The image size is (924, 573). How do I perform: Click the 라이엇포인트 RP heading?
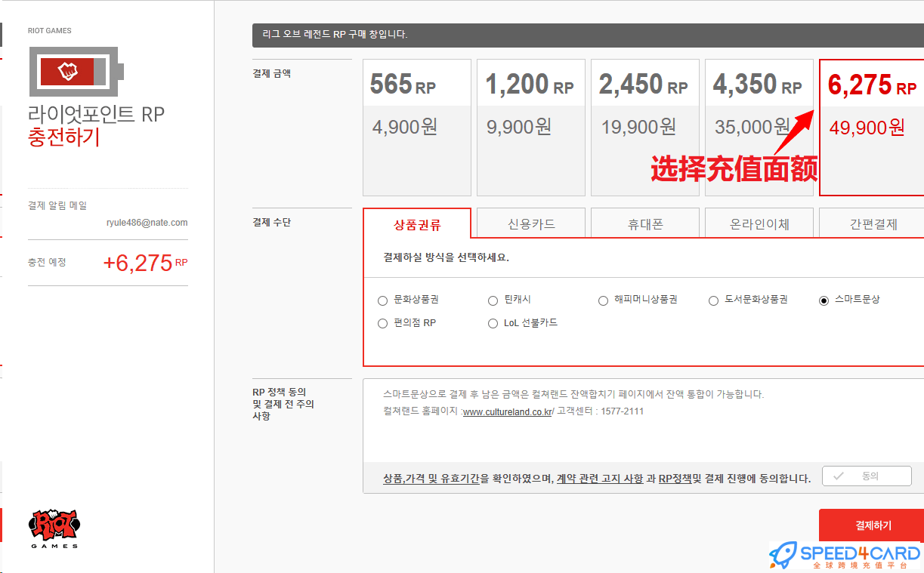coord(96,115)
